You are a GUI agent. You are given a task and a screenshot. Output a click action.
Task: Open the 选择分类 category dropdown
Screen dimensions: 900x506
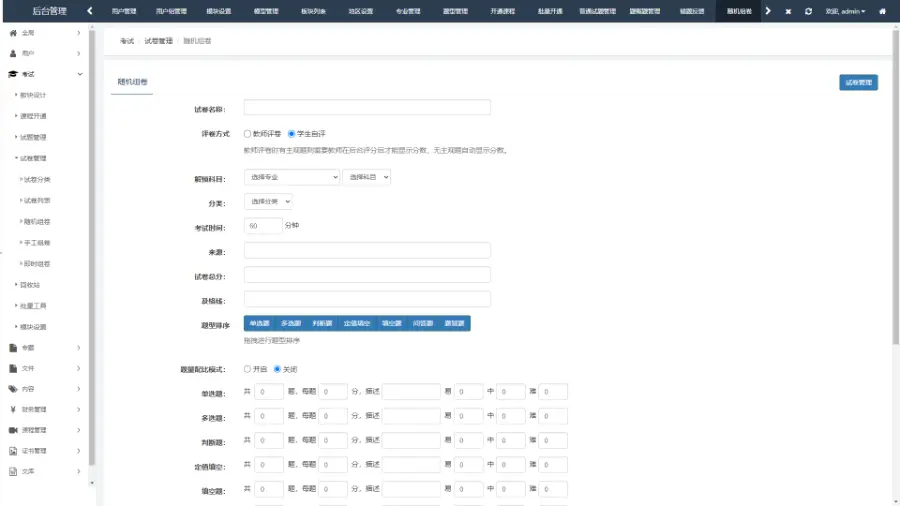(268, 201)
